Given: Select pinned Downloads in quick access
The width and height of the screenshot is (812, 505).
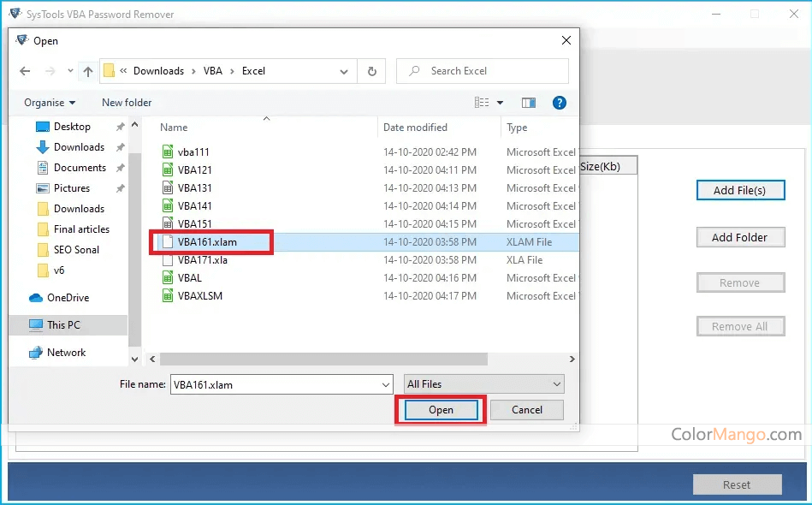Looking at the screenshot, I should (80, 147).
